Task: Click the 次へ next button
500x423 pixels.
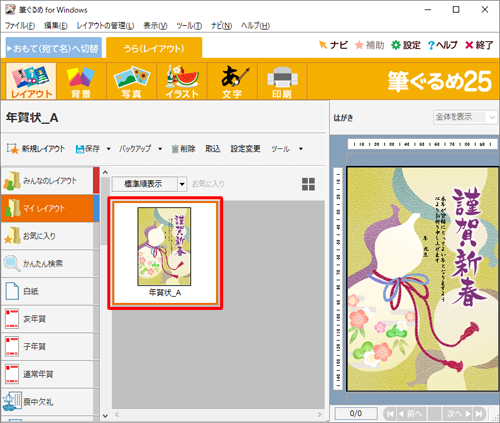Action: click(x=458, y=414)
